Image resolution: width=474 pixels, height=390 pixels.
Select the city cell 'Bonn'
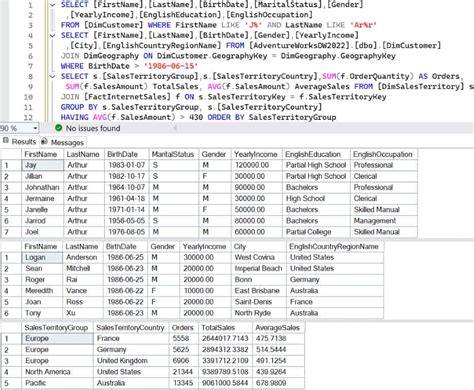click(259, 280)
